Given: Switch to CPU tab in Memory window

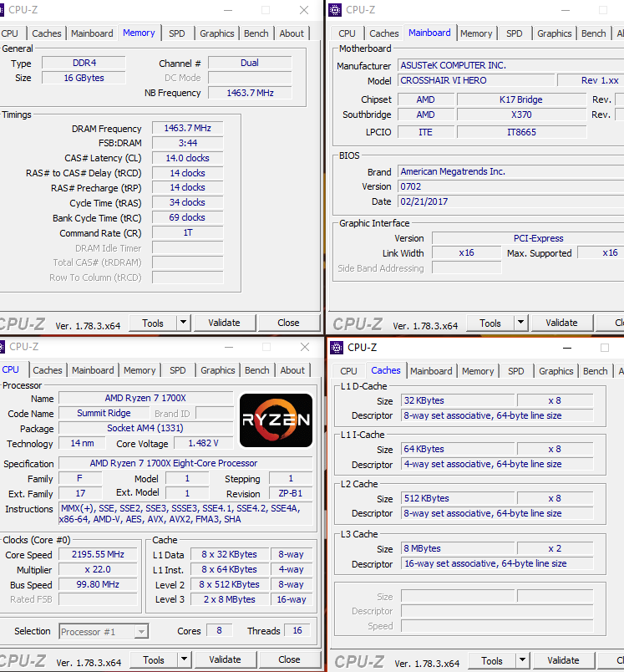Looking at the screenshot, I should point(10,33).
